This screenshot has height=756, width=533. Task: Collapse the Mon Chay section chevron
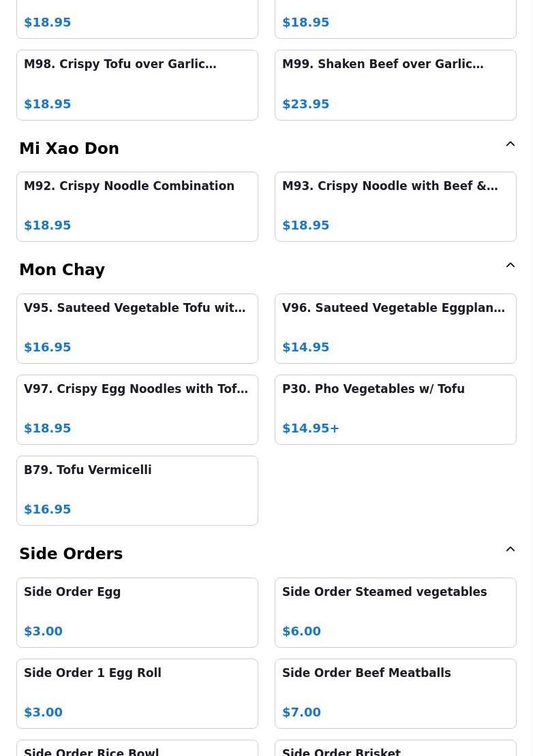coord(510,266)
